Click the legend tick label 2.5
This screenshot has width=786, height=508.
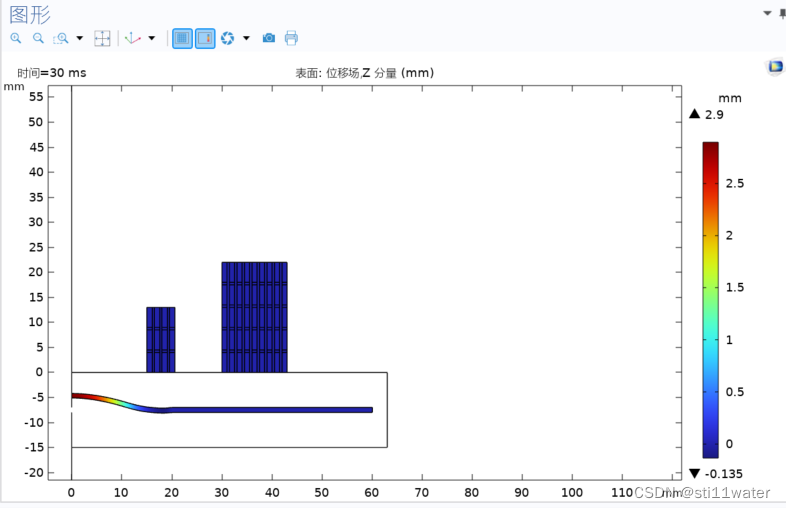735,184
